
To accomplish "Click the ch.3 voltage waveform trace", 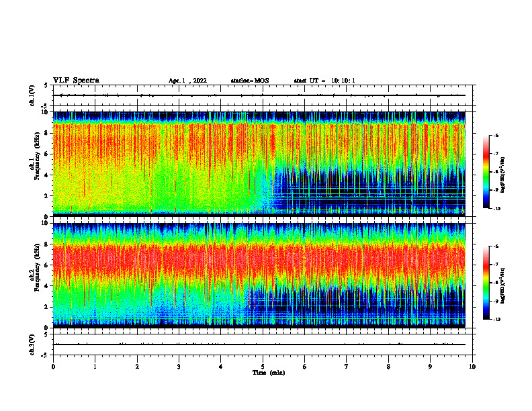I will (x=259, y=345).
